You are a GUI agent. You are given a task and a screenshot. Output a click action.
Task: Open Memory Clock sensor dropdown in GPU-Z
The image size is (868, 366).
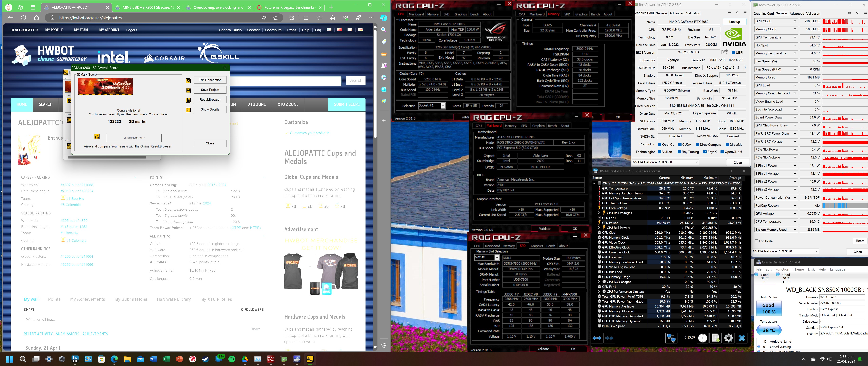(795, 29)
